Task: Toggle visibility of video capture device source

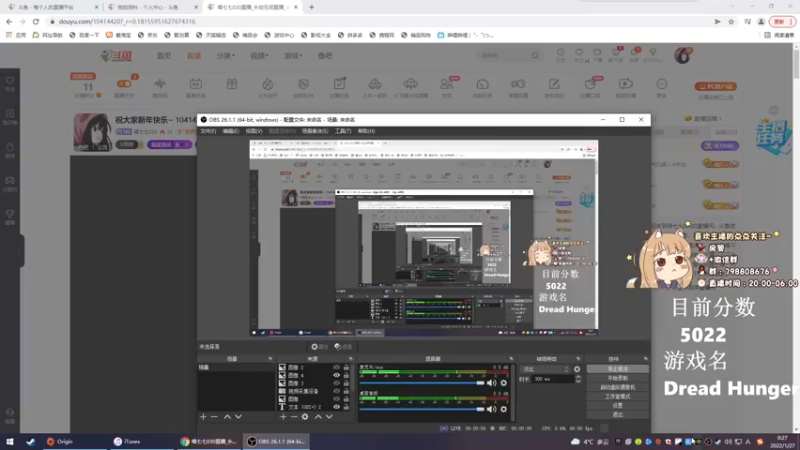Action: pyautogui.click(x=336, y=391)
